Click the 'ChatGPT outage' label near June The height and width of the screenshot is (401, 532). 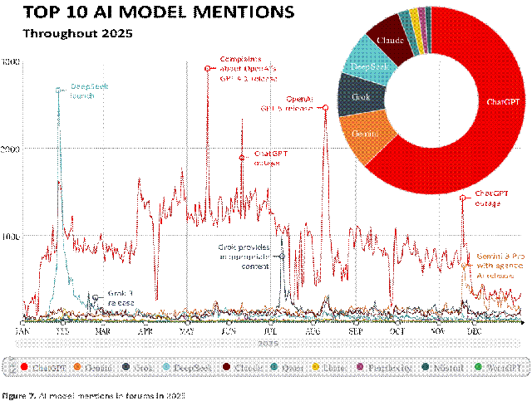point(271,159)
